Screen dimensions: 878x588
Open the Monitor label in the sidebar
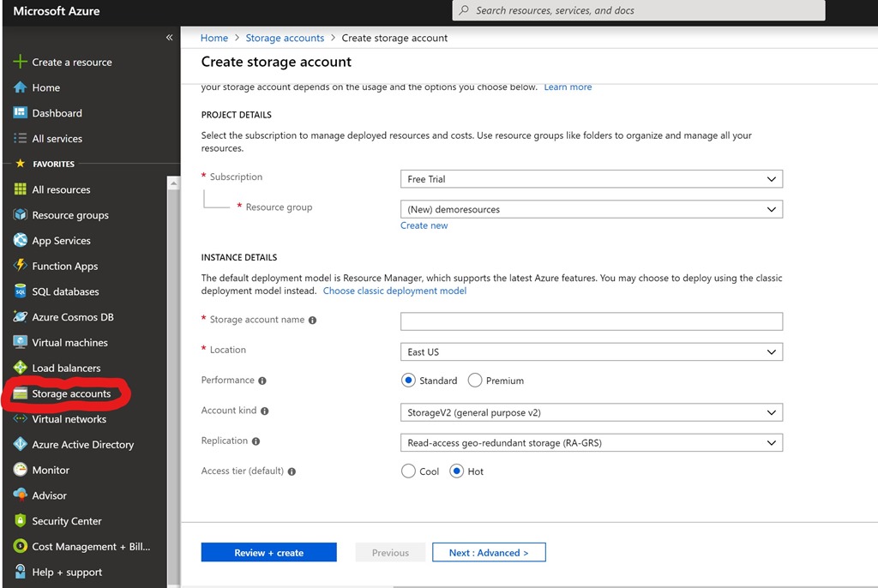tap(51, 470)
